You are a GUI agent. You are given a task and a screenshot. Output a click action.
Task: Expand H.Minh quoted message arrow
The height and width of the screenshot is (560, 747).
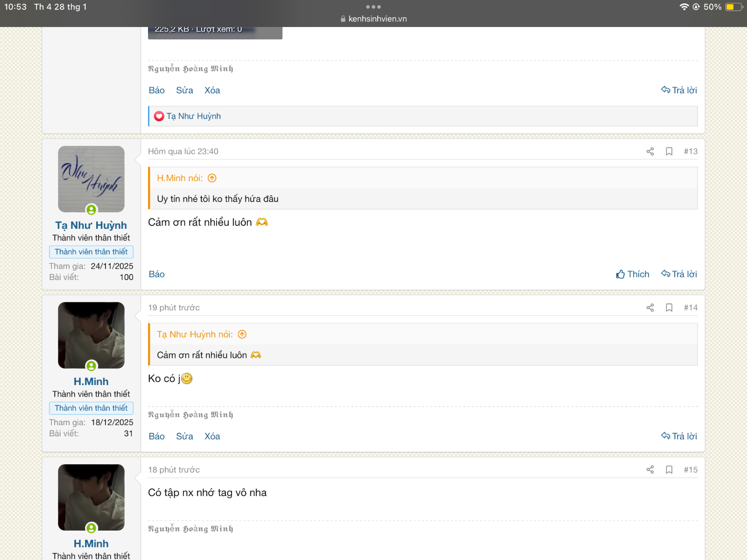pos(212,178)
